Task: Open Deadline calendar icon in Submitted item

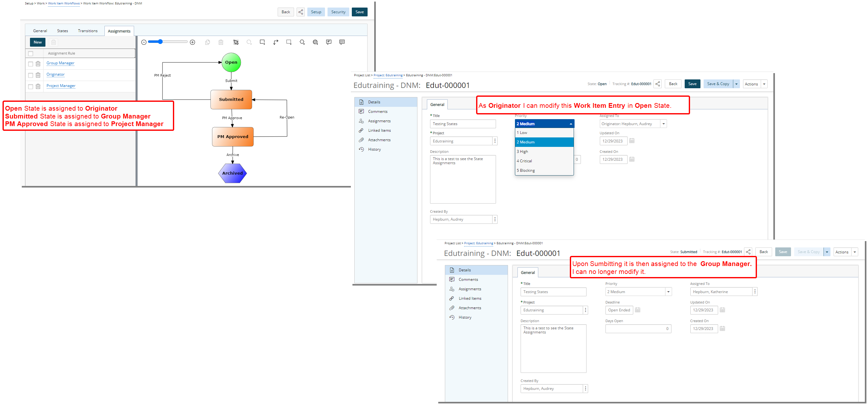Action: tap(638, 310)
